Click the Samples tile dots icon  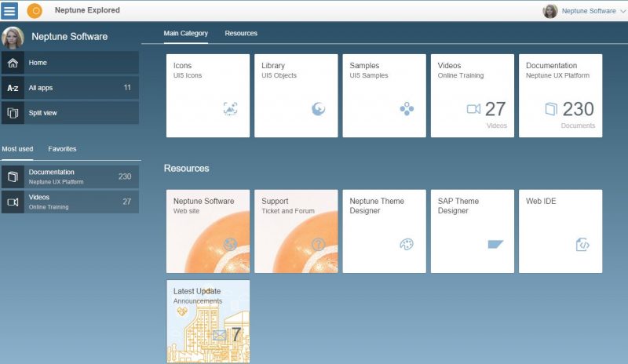coord(407,108)
